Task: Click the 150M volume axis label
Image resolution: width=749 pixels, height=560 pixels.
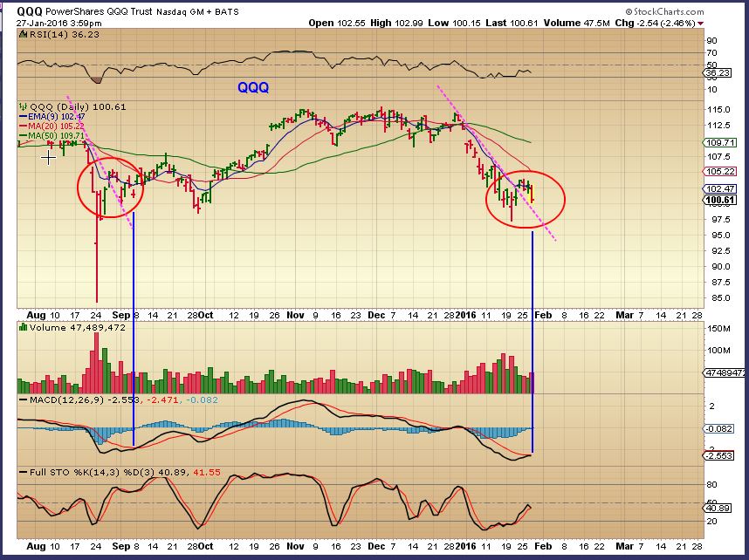Action: click(x=719, y=329)
